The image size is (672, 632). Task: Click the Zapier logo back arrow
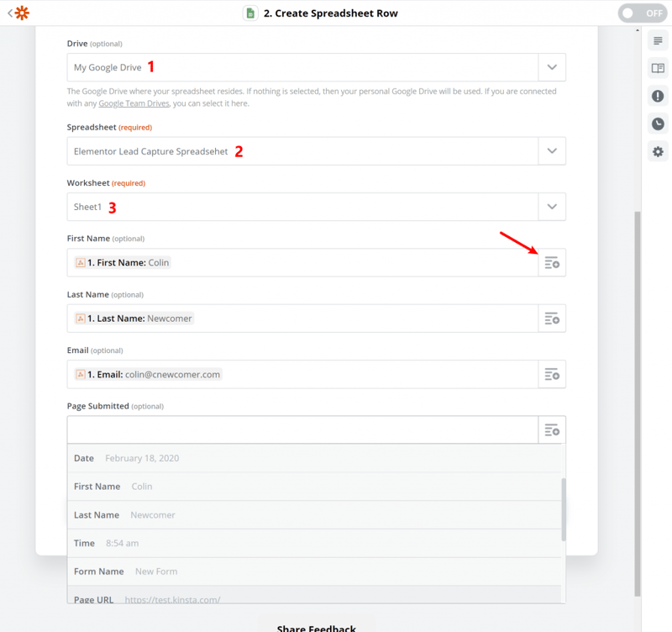[18, 13]
